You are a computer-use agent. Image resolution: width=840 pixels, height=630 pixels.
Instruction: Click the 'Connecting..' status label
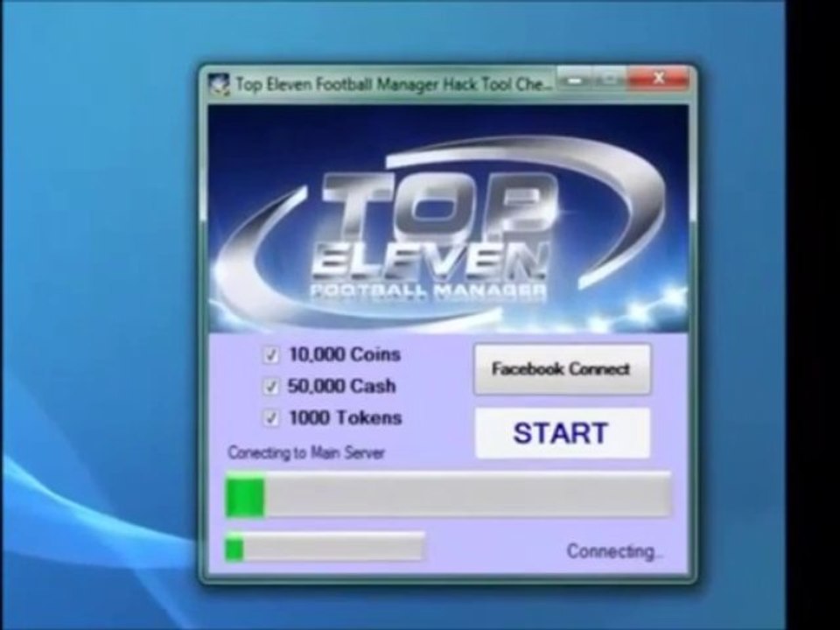[614, 551]
